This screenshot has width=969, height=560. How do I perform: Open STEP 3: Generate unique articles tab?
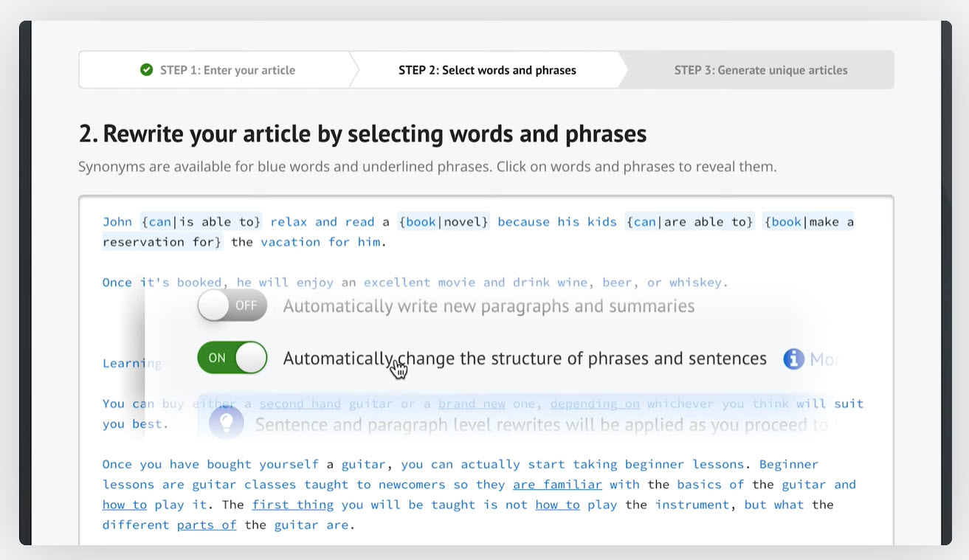(x=761, y=70)
